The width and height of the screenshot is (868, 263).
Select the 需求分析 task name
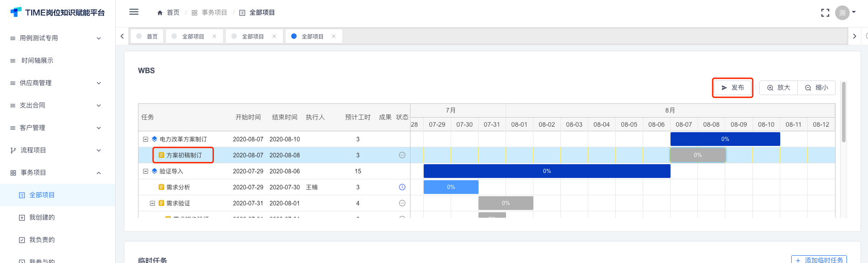(178, 187)
